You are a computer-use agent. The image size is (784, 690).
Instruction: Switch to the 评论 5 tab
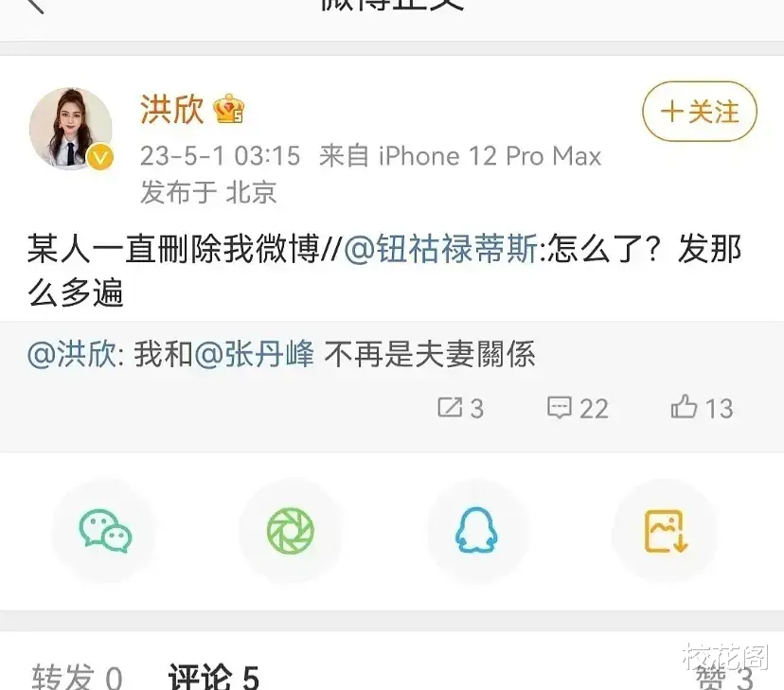click(214, 677)
